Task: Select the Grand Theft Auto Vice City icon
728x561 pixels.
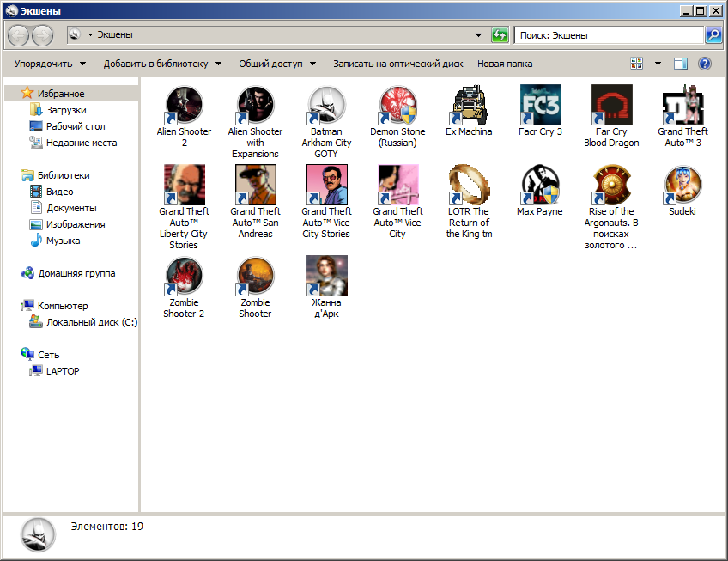Action: tap(397, 185)
